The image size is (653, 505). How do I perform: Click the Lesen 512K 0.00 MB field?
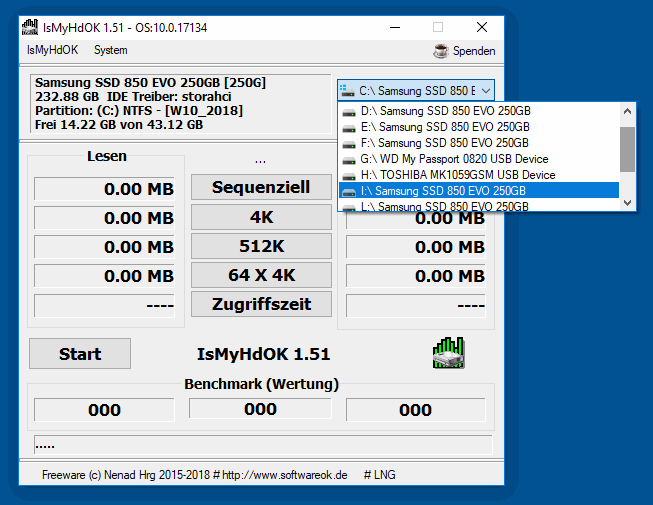(104, 247)
